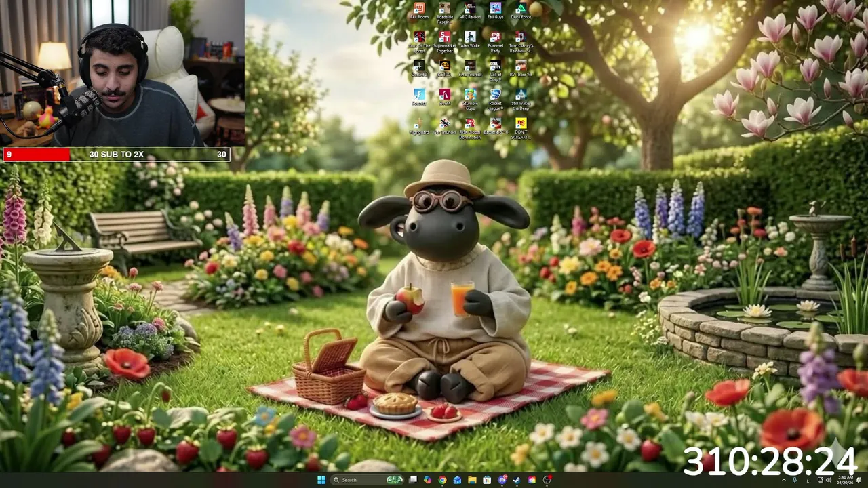This screenshot has width=868, height=488.
Task: Select the Sons Of The Forest icon
Action: coord(419,41)
